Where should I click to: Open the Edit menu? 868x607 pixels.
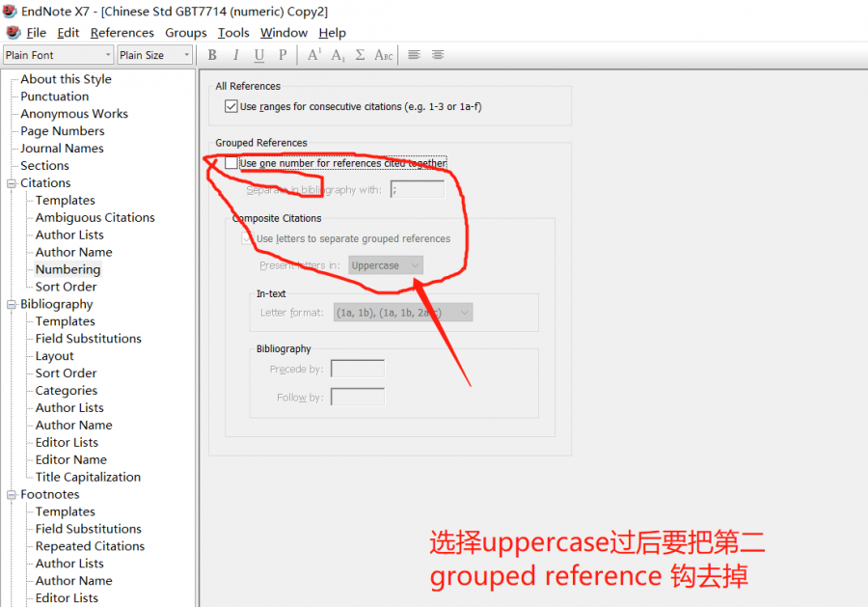68,33
